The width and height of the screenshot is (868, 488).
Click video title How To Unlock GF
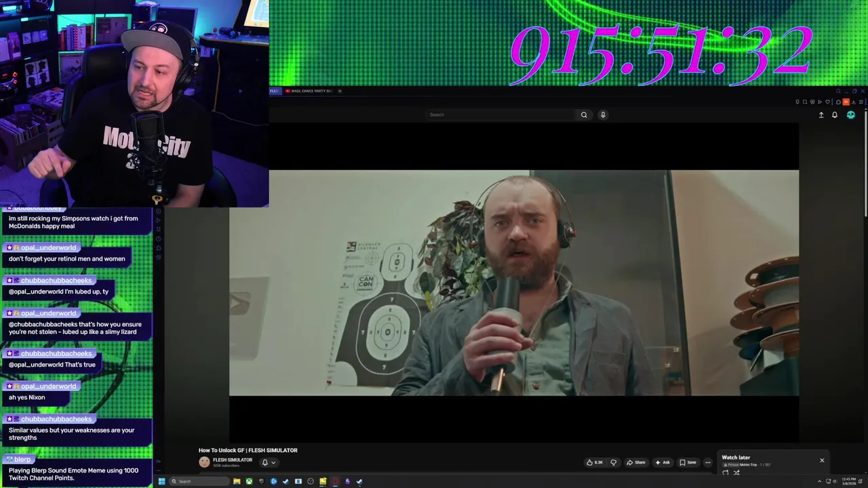click(x=248, y=450)
